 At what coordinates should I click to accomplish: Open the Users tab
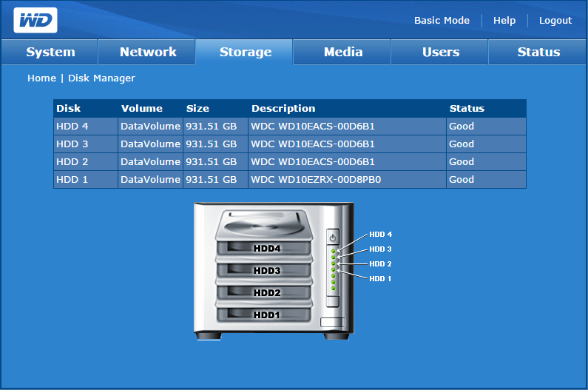pyautogui.click(x=441, y=52)
